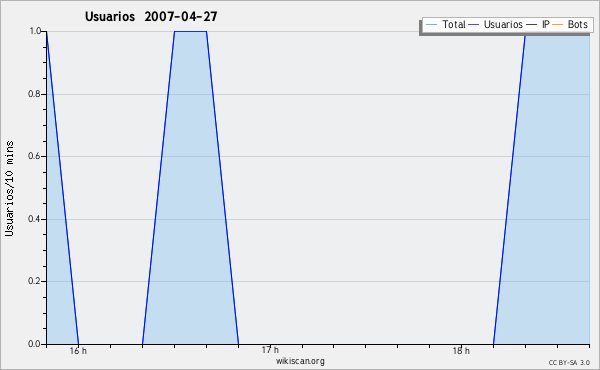Click the '16 h' x-axis label
The height and width of the screenshot is (370, 600).
click(78, 351)
